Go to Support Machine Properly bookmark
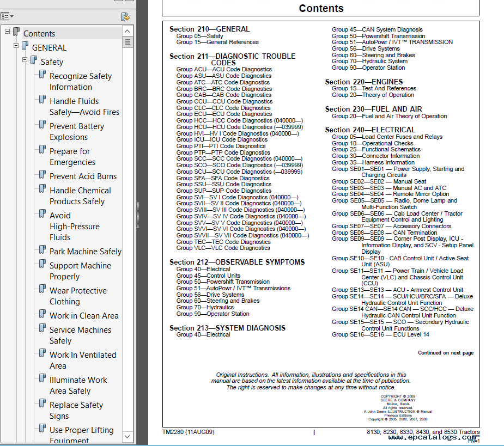 pos(80,271)
